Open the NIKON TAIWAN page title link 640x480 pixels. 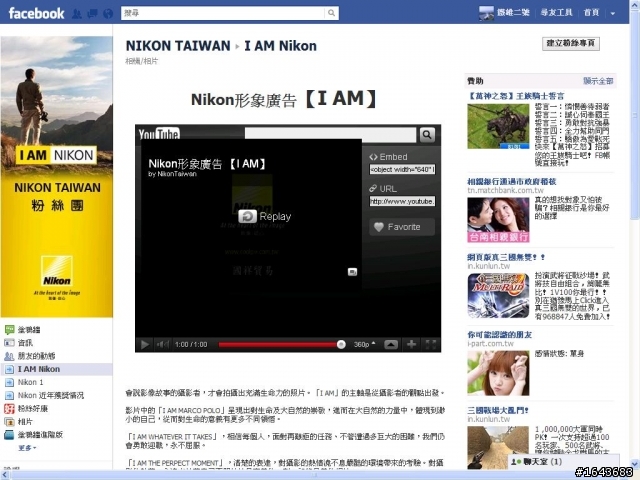coord(178,46)
